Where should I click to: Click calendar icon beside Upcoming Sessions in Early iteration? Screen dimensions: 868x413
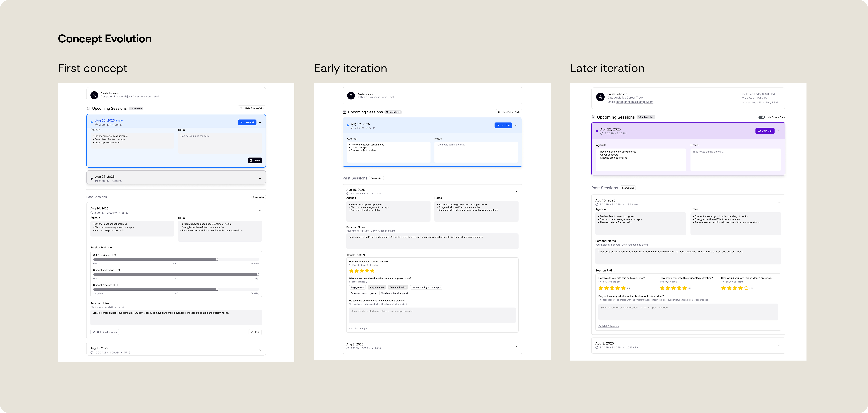click(x=344, y=112)
